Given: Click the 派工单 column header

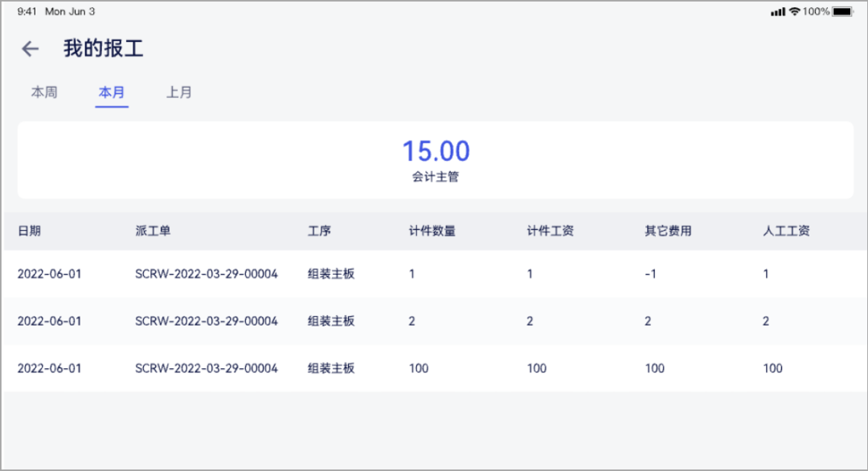Looking at the screenshot, I should click(x=153, y=231).
